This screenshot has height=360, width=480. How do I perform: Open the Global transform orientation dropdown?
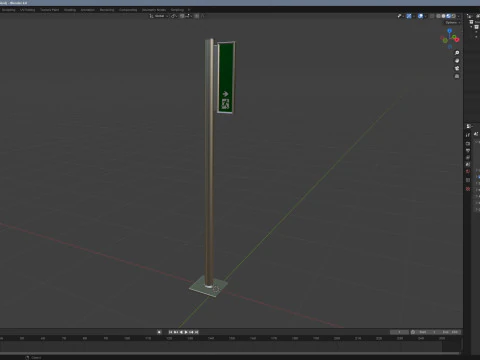pos(159,16)
